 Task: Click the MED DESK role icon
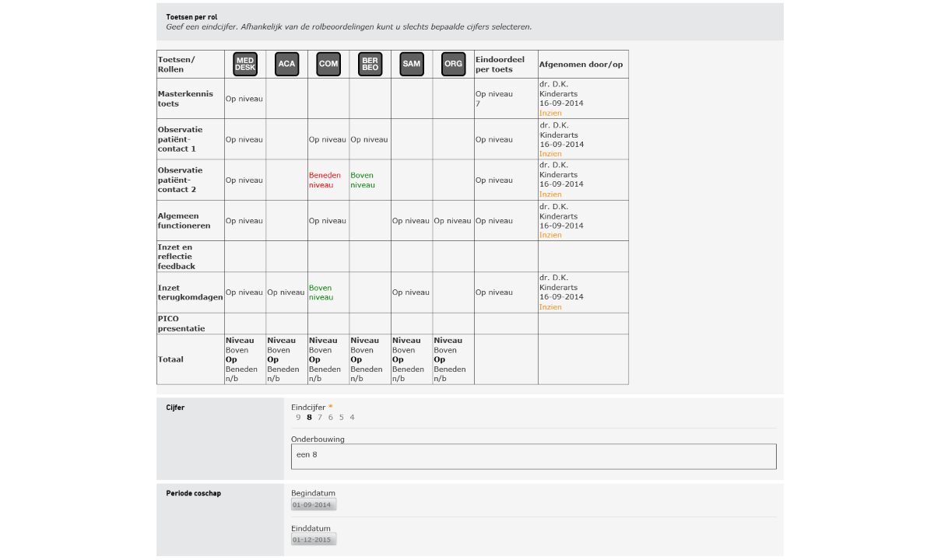coord(245,64)
